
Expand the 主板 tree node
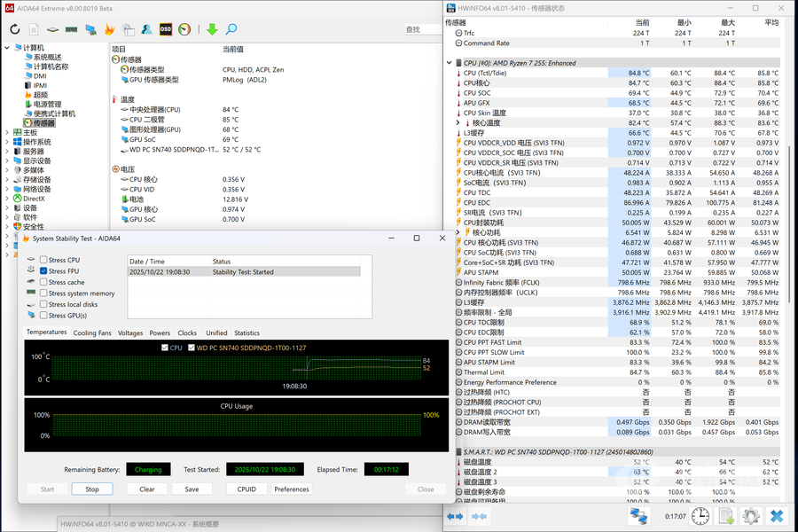click(7, 133)
